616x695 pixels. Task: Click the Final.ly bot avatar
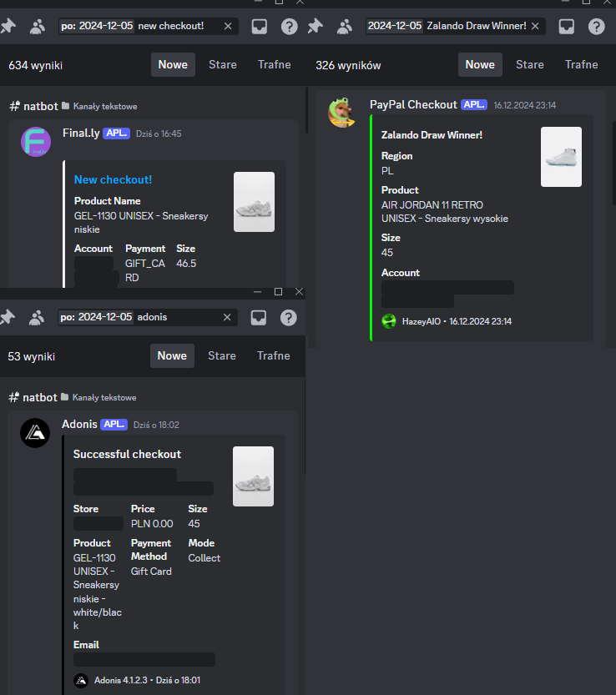coord(36,142)
